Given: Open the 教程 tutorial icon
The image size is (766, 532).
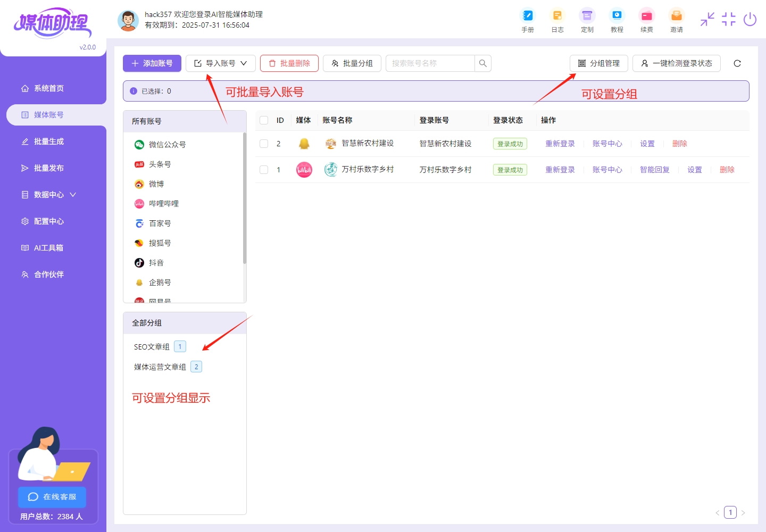Looking at the screenshot, I should [x=617, y=20].
